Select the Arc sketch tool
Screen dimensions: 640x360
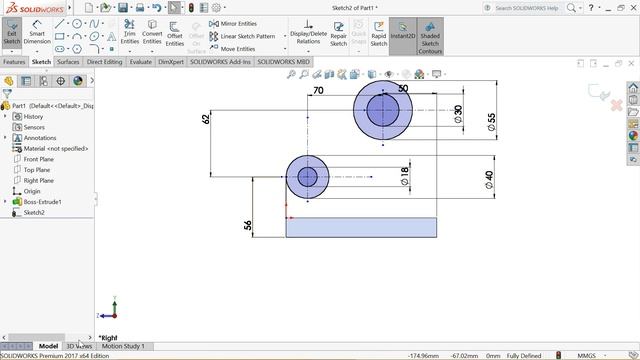(x=77, y=36)
